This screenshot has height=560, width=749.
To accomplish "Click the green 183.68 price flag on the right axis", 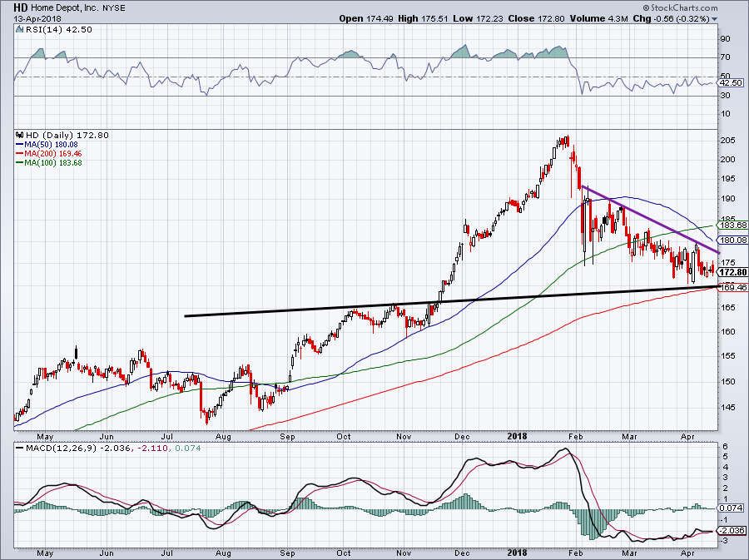I will coord(732,225).
